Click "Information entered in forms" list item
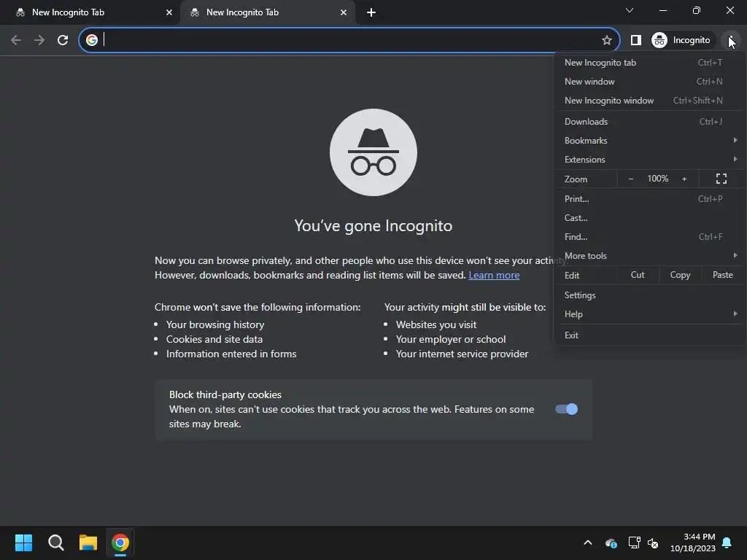 coord(231,354)
